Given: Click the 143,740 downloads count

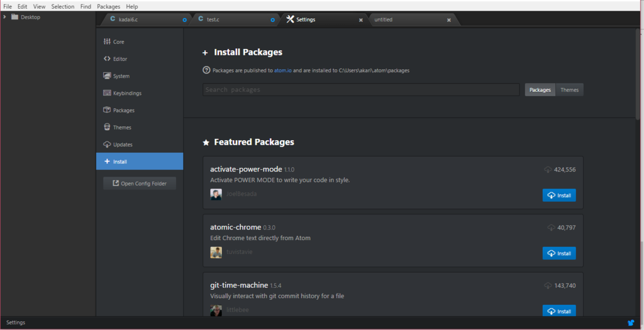Looking at the screenshot, I should (565, 285).
